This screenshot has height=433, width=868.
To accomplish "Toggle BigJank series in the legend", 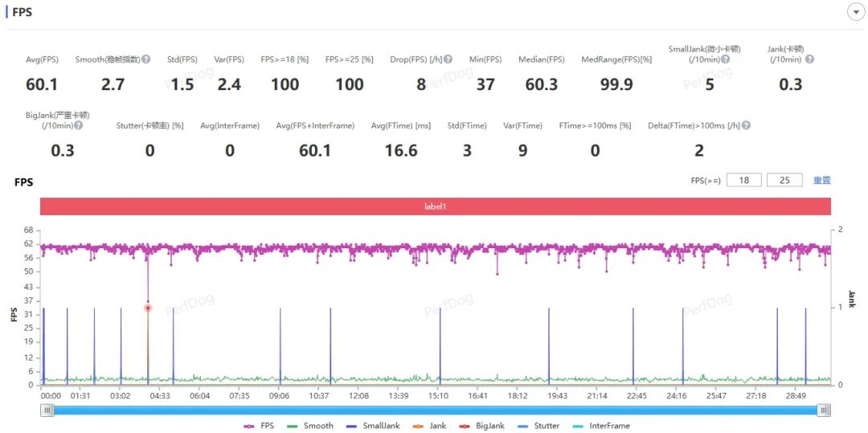I will coord(481,426).
